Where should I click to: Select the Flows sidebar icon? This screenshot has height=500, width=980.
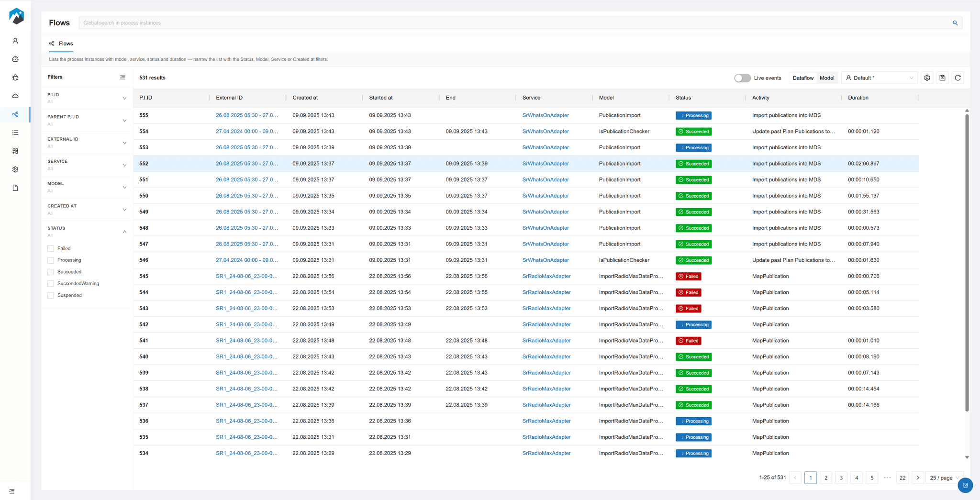(x=15, y=114)
